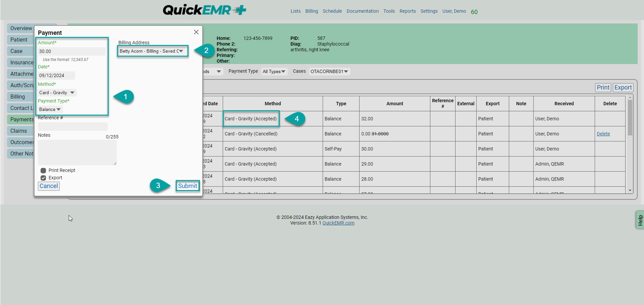Go to the Attachments sidebar tab
The height and width of the screenshot is (305, 644).
coord(21,74)
